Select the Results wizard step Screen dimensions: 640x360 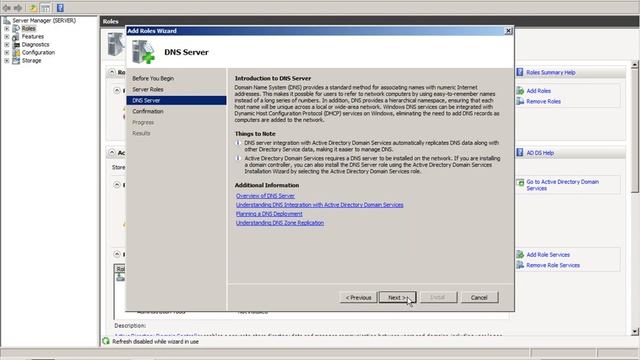(x=141, y=133)
